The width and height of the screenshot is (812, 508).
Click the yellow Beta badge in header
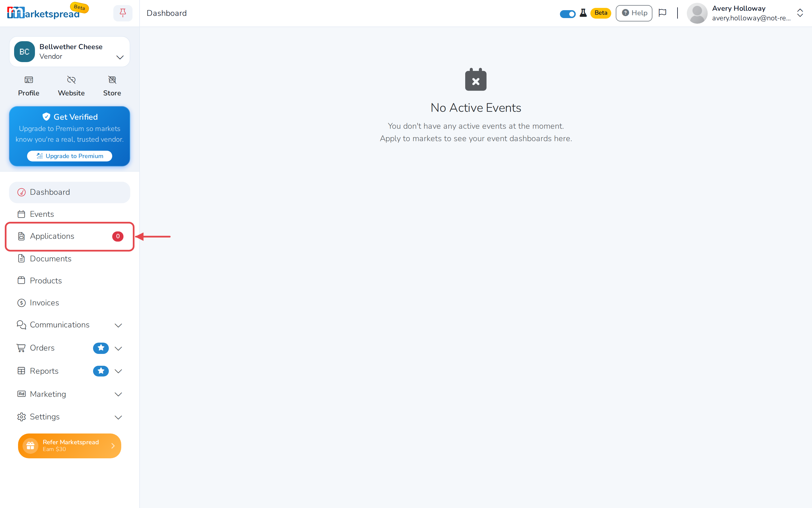click(601, 13)
